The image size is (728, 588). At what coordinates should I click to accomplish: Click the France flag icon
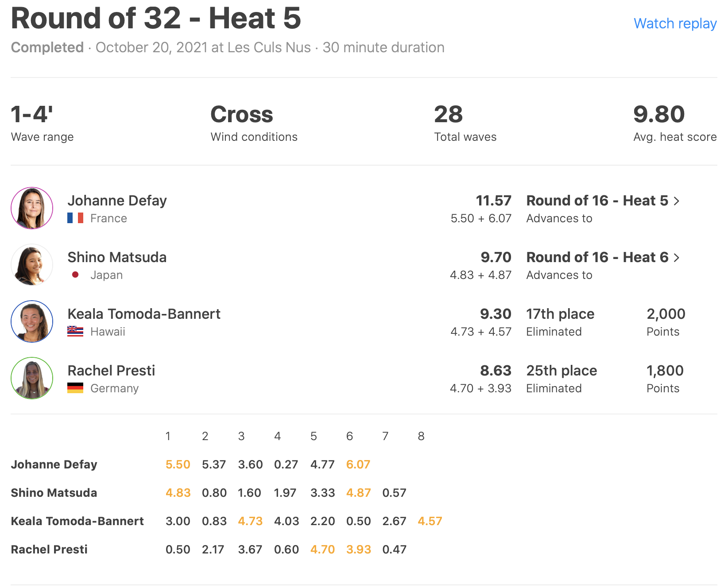click(x=75, y=218)
